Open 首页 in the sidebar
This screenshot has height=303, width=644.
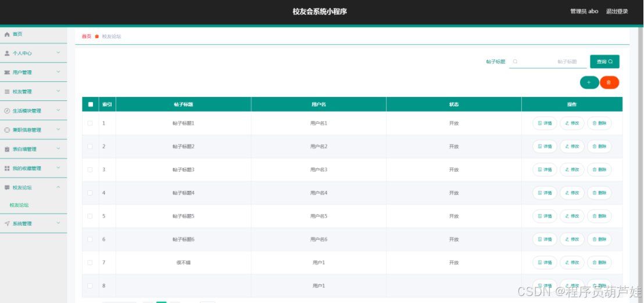pos(33,34)
